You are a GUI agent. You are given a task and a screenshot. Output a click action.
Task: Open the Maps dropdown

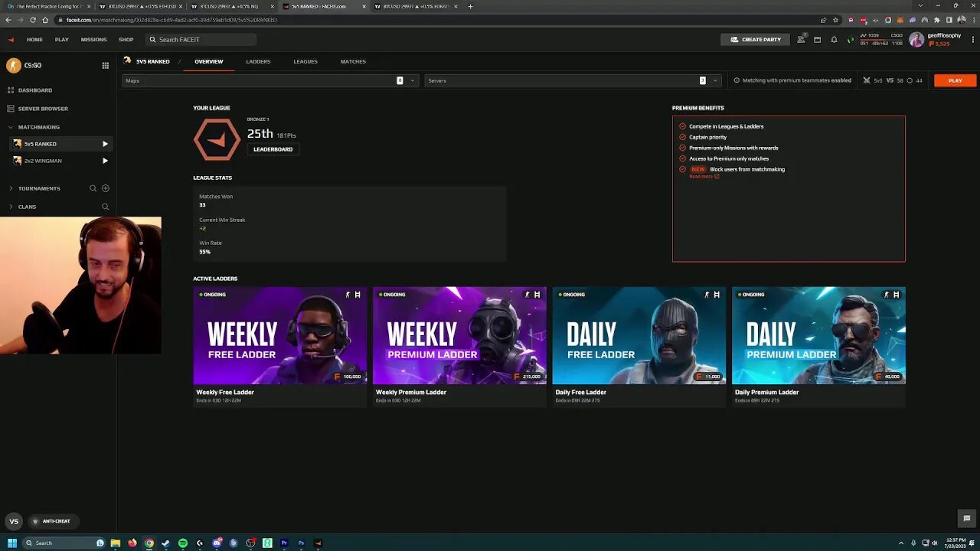coord(270,80)
